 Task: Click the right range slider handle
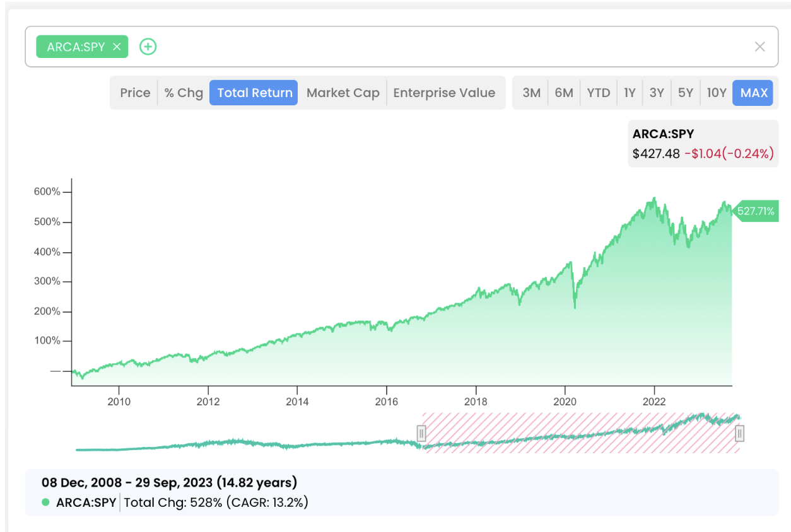coord(740,433)
